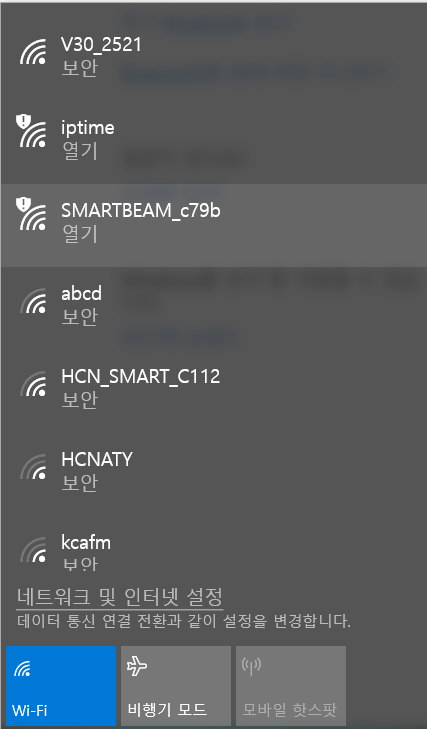Choose the HCNATY network name
Viewport: 427px width, 729px height.
97,459
